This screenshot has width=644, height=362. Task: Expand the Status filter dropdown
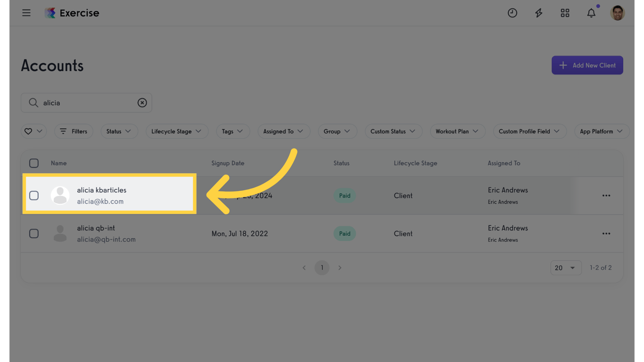[x=119, y=132]
